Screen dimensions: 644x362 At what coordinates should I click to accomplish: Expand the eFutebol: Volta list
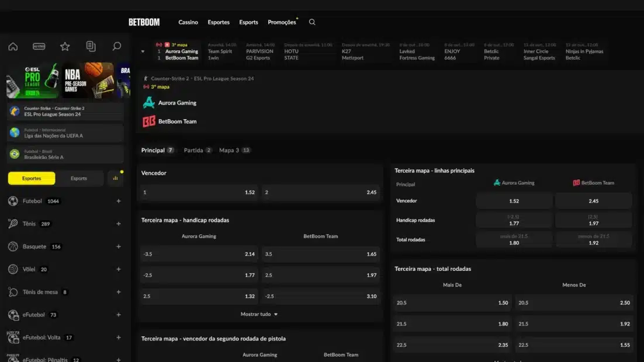click(119, 337)
